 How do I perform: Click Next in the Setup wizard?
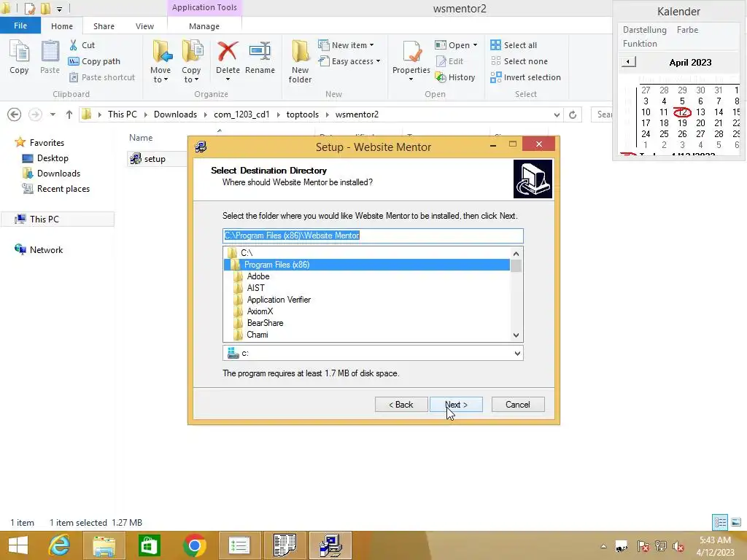[456, 404]
